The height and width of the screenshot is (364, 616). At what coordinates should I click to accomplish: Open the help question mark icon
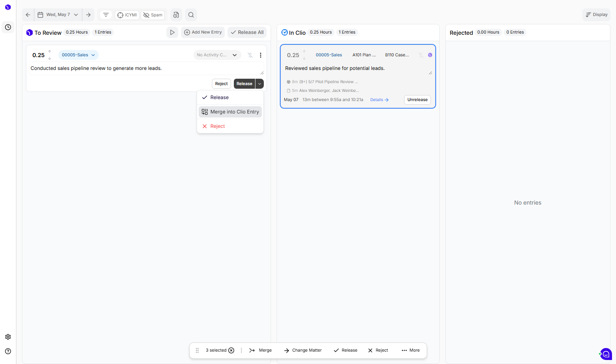coord(8,351)
